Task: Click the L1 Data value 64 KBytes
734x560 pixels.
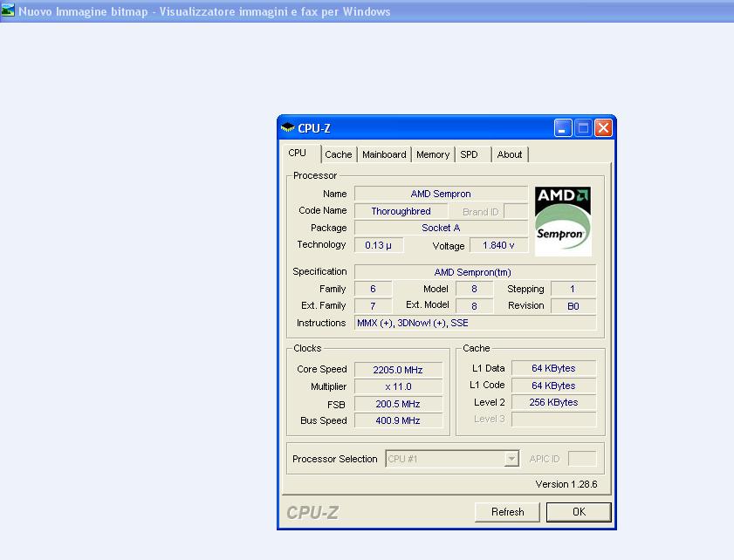Action: click(554, 368)
